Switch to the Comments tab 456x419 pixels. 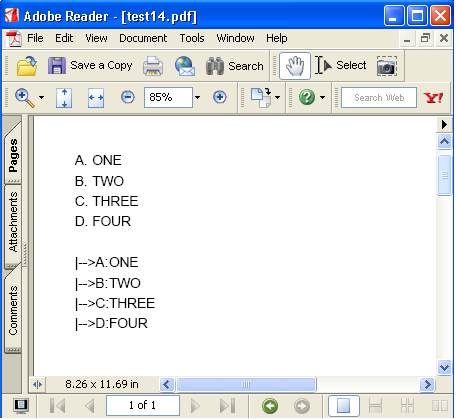pyautogui.click(x=13, y=310)
